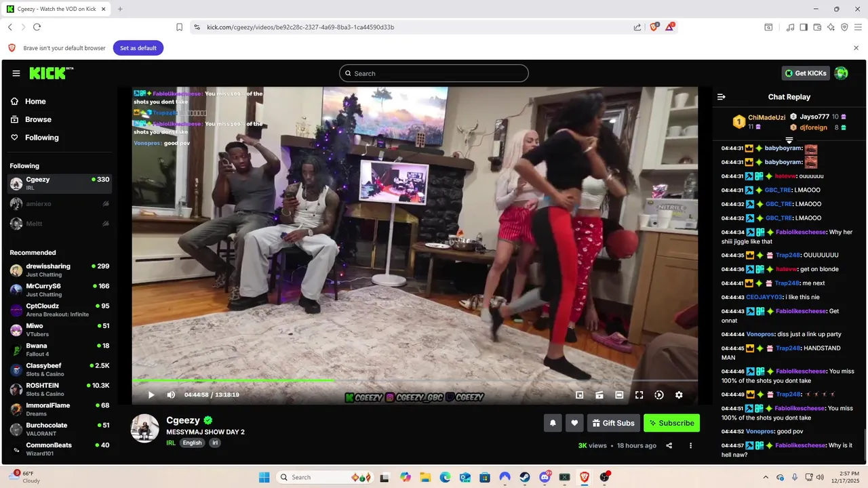Viewport: 868px width, 488px height.
Task: Click the Gift Subs button
Action: [x=613, y=423]
